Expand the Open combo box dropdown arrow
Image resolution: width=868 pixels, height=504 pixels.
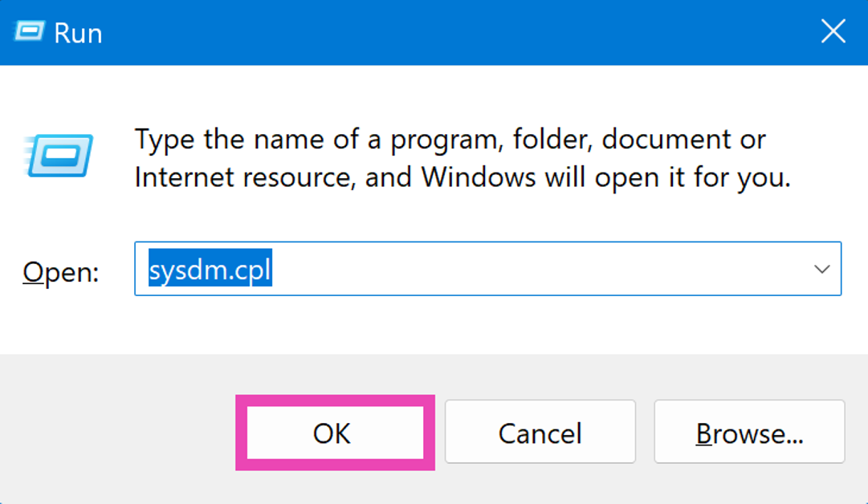coord(821,270)
